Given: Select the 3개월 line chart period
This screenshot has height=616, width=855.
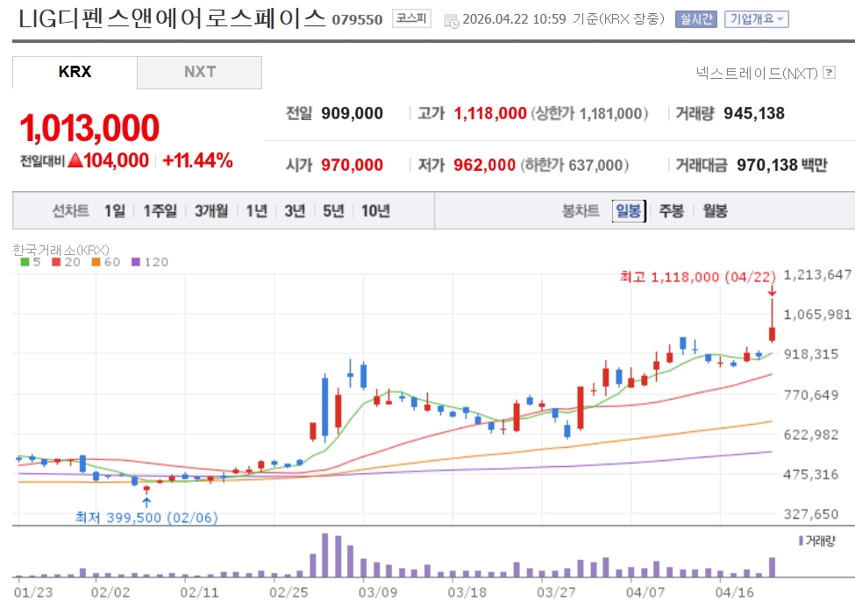Looking at the screenshot, I should click(211, 211).
